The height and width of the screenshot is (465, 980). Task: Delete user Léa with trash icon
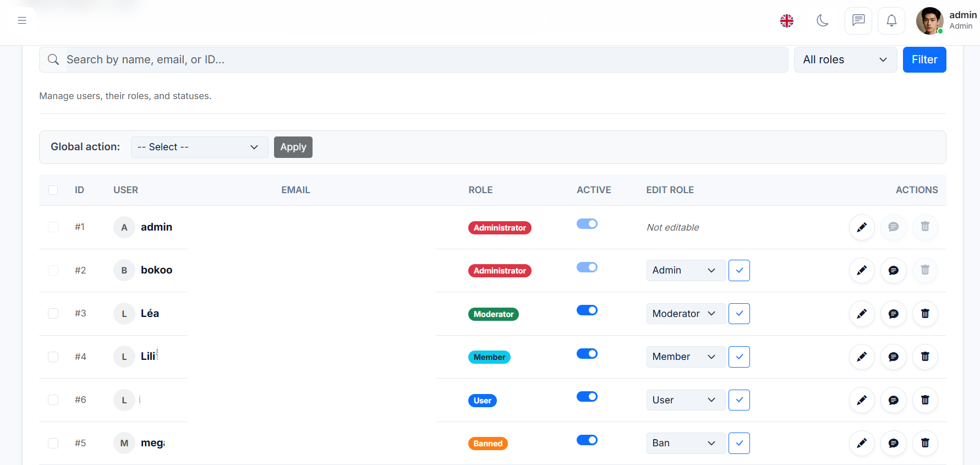click(925, 314)
